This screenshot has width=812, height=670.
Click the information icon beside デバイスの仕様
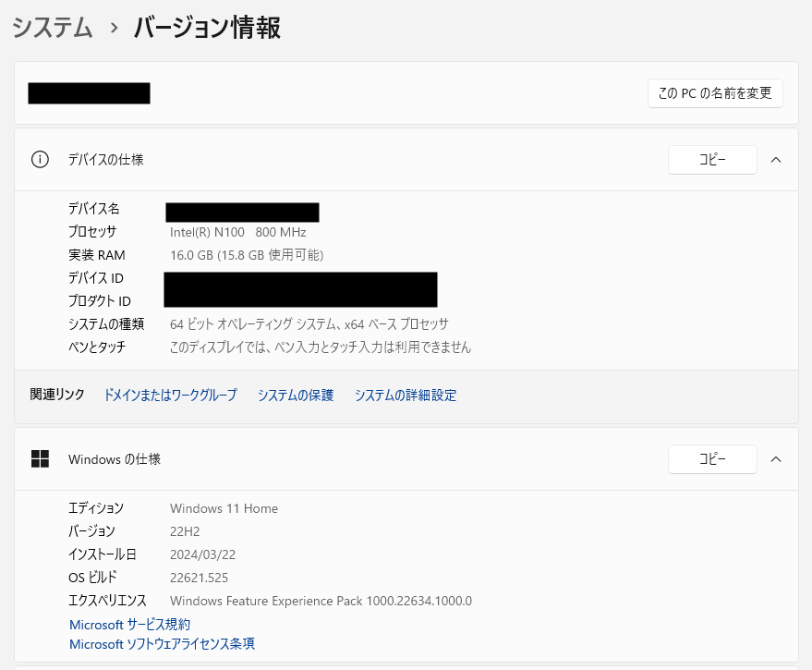pos(40,159)
